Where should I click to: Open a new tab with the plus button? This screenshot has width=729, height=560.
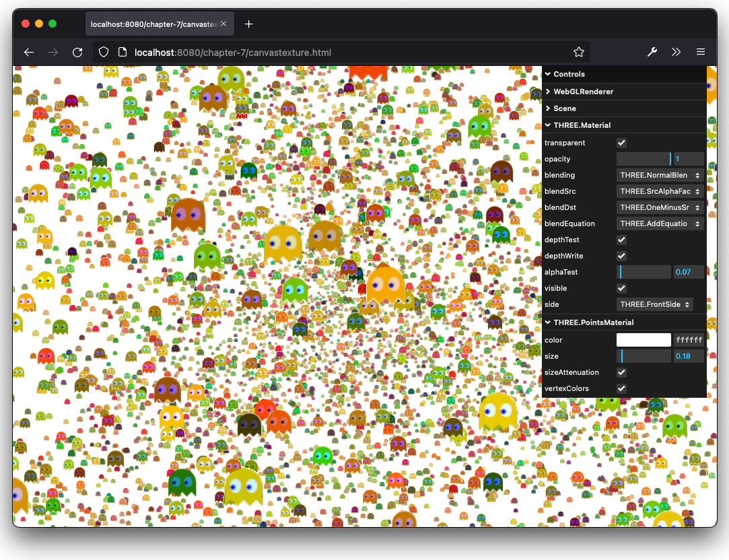pos(249,24)
